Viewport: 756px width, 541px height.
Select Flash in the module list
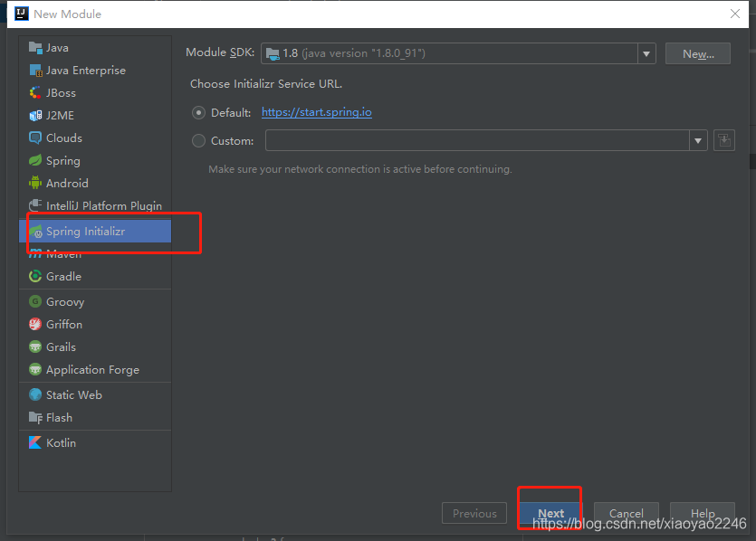pos(95,417)
